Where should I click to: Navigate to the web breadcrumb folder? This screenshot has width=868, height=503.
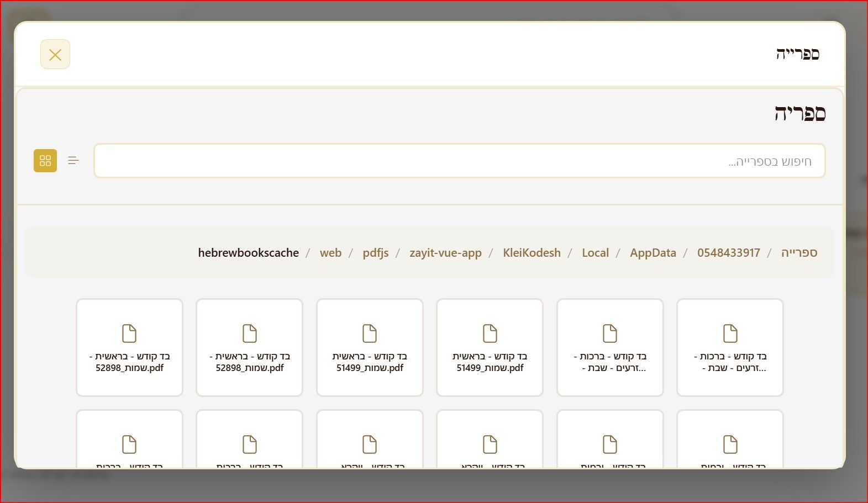[x=330, y=253]
